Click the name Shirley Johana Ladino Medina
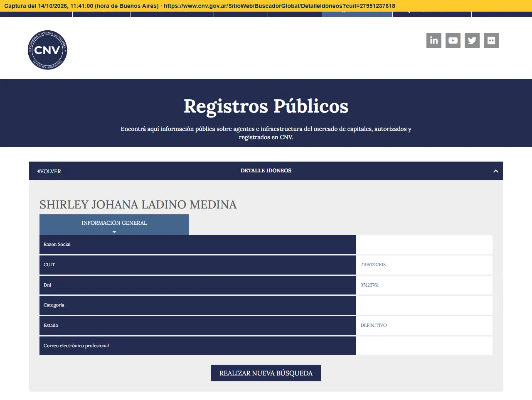This screenshot has width=532, height=400. tap(138, 204)
